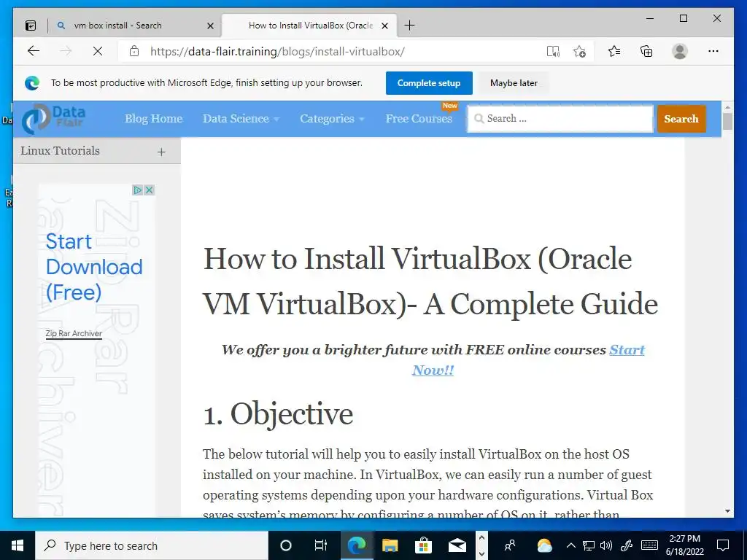Dismiss with Maybe later button
The image size is (747, 560).
[x=514, y=83]
